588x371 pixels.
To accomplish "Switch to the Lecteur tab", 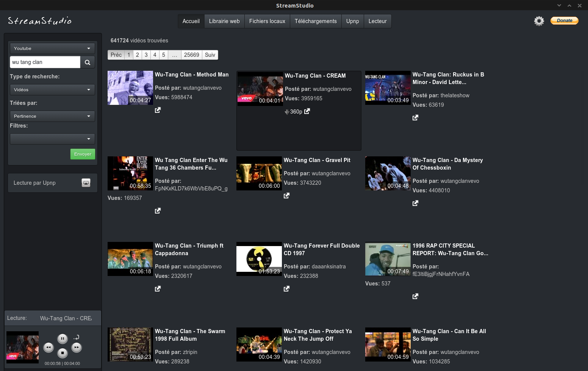I will (378, 21).
